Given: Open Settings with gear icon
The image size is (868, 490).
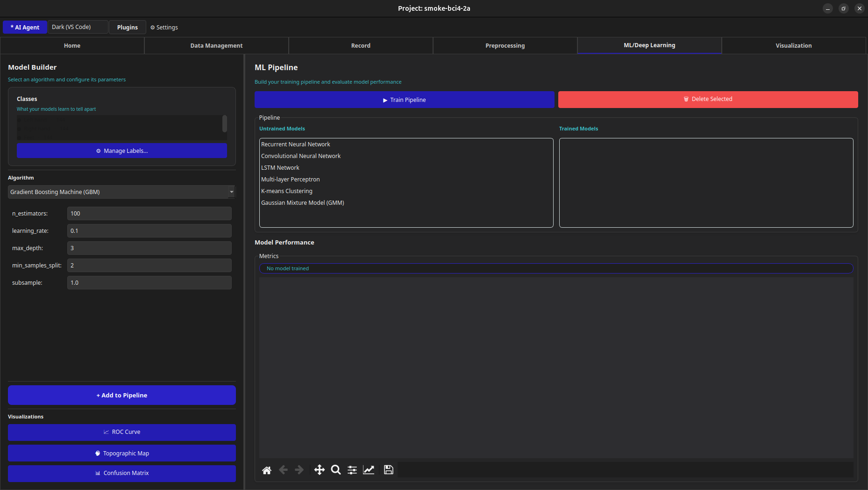Looking at the screenshot, I should [x=164, y=28].
